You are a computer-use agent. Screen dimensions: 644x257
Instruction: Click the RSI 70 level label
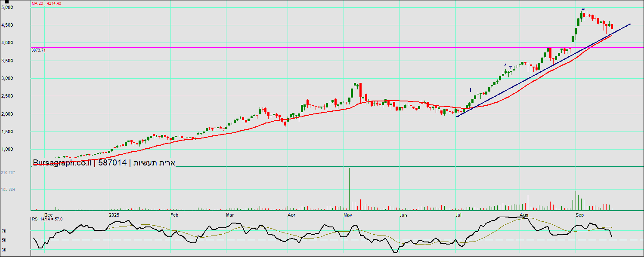point(3,231)
